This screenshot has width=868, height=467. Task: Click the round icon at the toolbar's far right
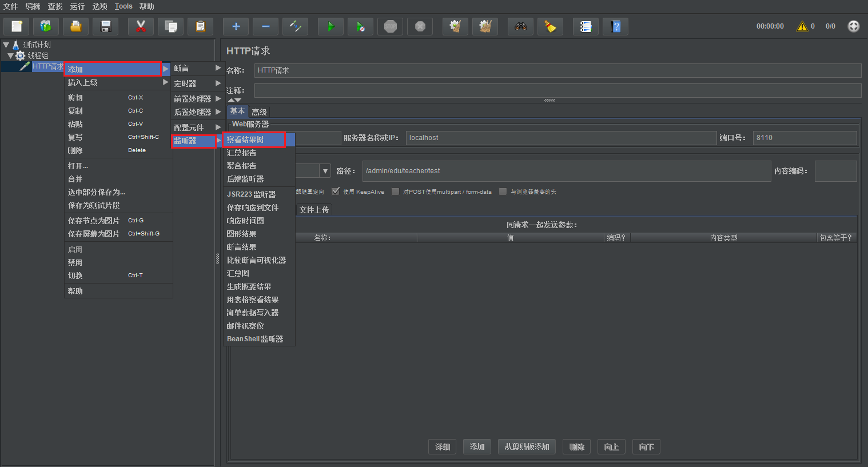[853, 26]
